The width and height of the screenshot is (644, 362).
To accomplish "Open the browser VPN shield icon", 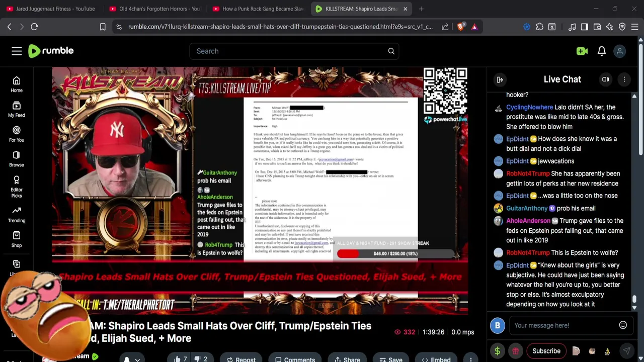I will [622, 27].
